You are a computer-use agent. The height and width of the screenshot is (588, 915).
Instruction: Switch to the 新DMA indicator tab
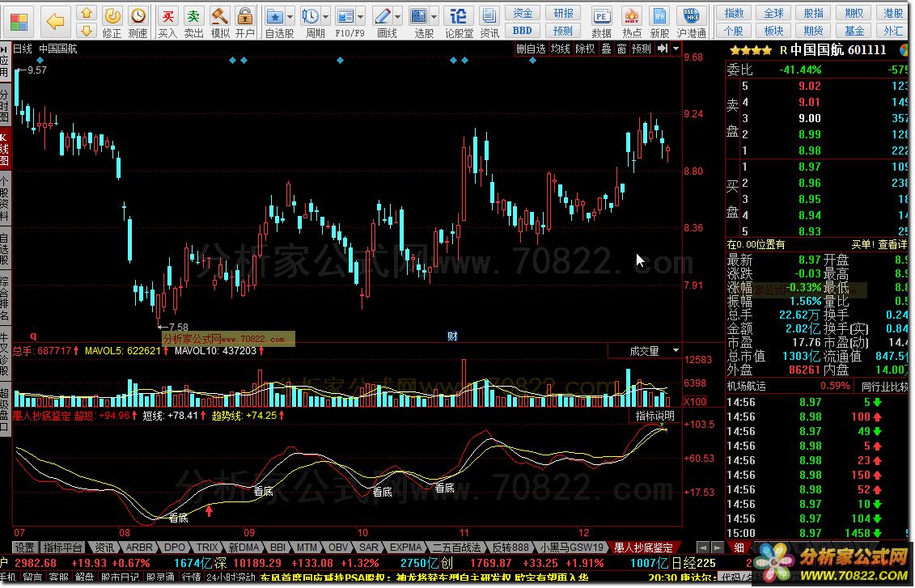click(244, 548)
